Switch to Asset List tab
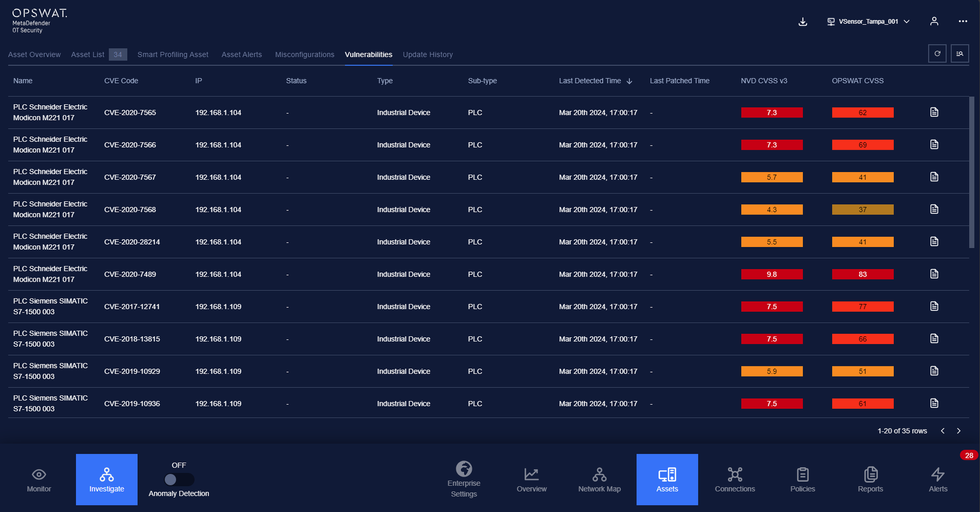 coord(88,55)
